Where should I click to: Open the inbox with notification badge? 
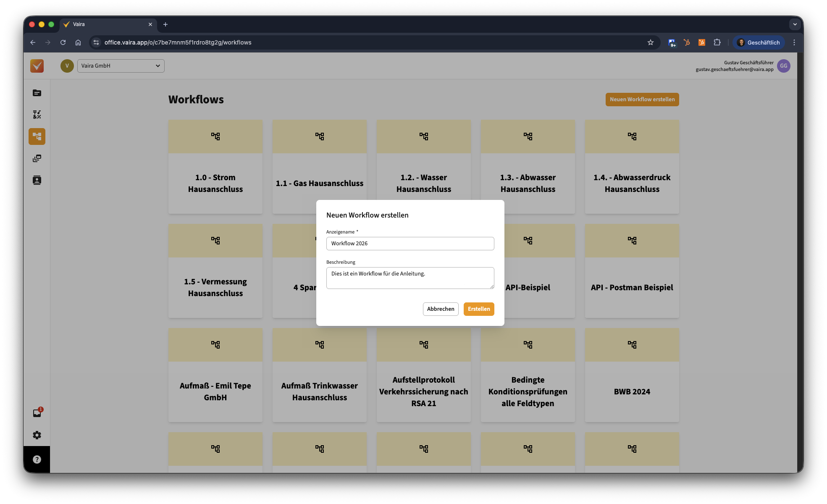37,413
